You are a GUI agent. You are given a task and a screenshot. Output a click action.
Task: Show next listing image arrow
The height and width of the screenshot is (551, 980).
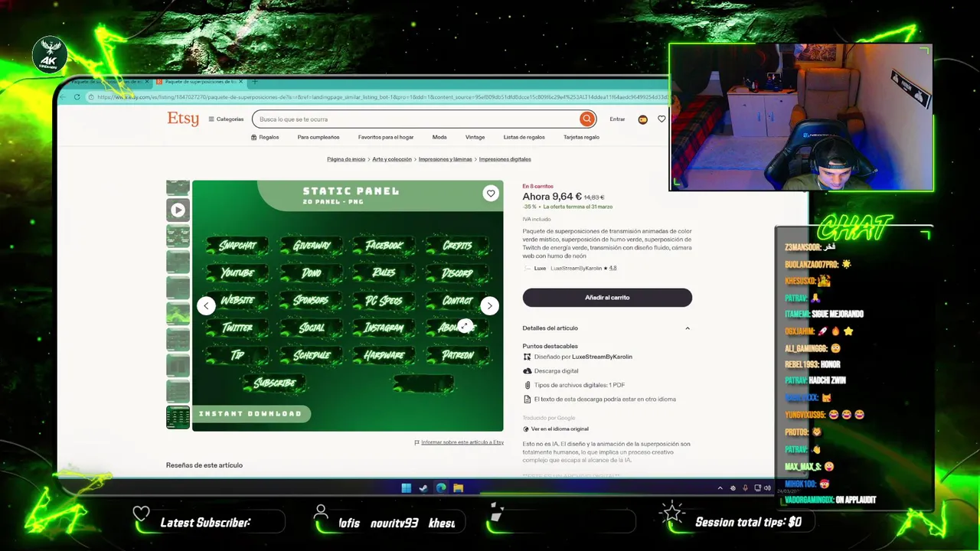click(490, 306)
